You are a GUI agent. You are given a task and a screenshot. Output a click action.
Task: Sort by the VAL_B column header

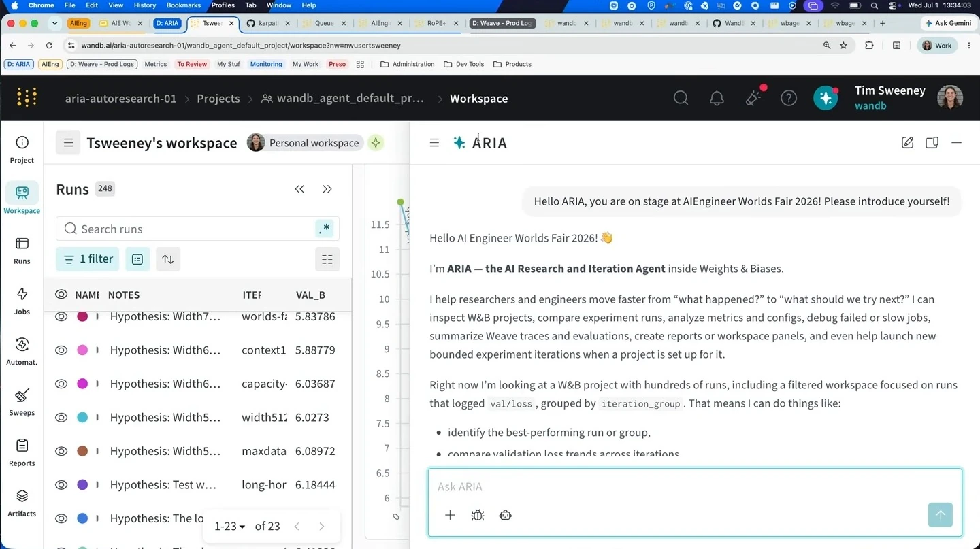[x=310, y=295]
